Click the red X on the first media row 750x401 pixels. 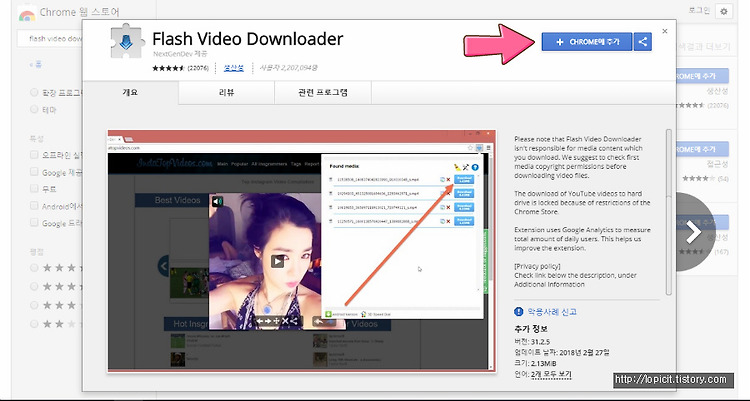coord(449,180)
